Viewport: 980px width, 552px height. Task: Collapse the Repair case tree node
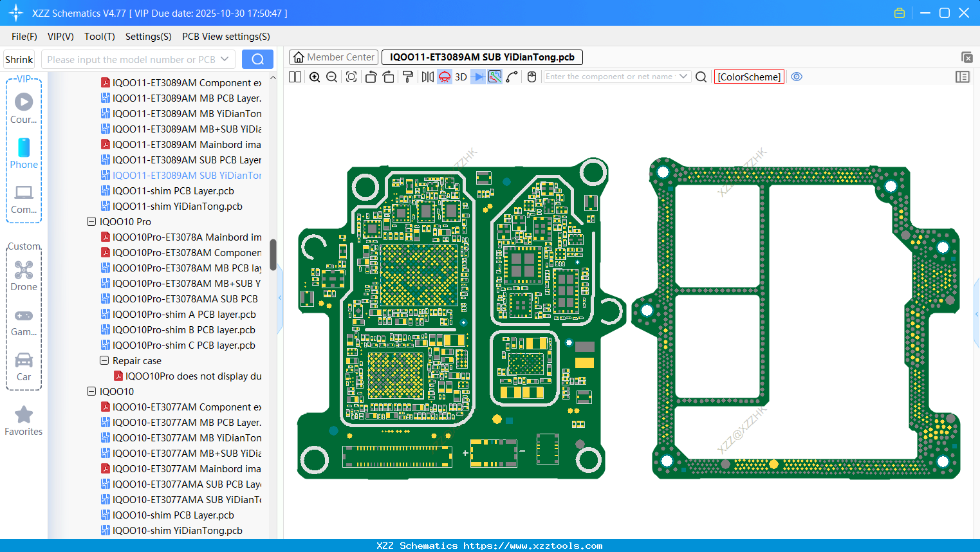[x=104, y=361]
